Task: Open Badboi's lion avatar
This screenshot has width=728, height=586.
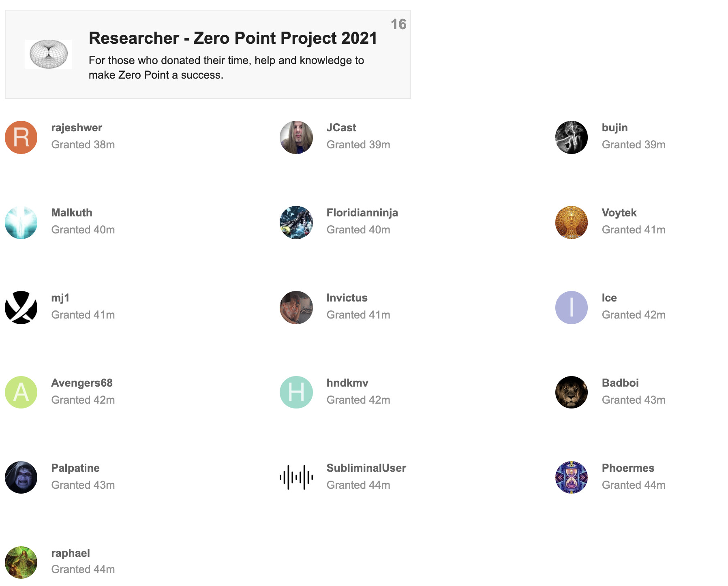Action: point(572,392)
